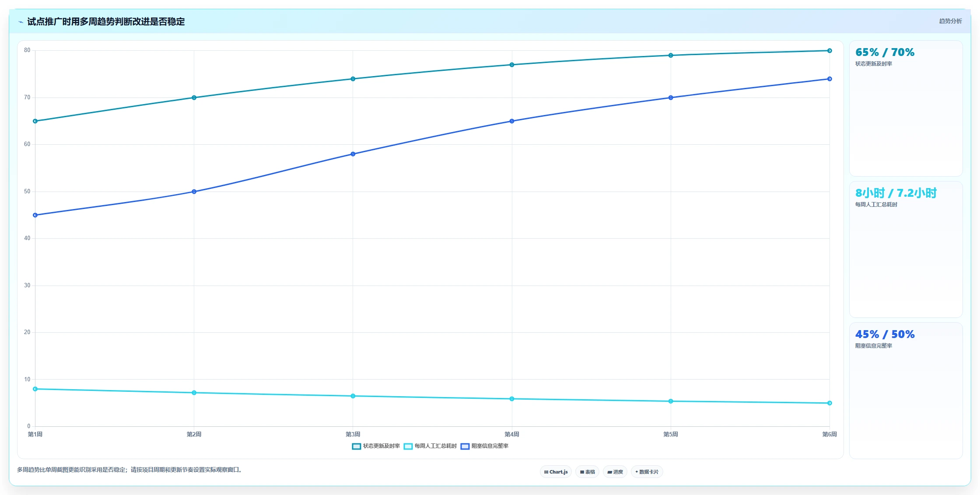Click the 状态更新及时率 point at 第5周
Image resolution: width=980 pixels, height=495 pixels.
671,56
